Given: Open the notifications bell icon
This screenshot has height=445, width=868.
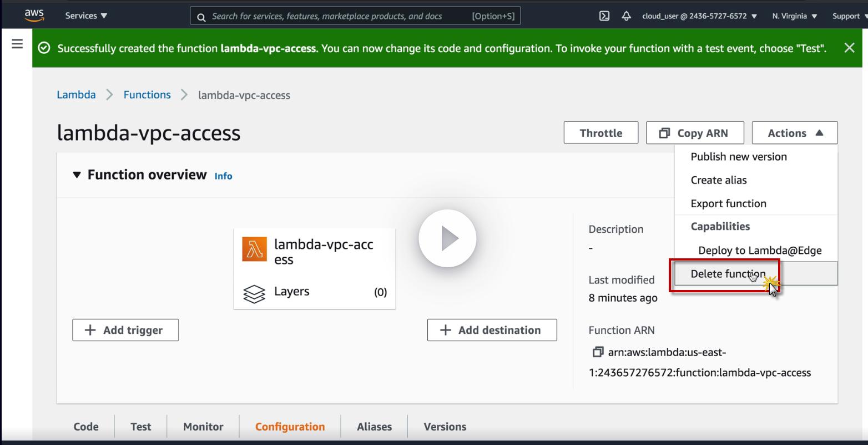Looking at the screenshot, I should click(x=626, y=16).
